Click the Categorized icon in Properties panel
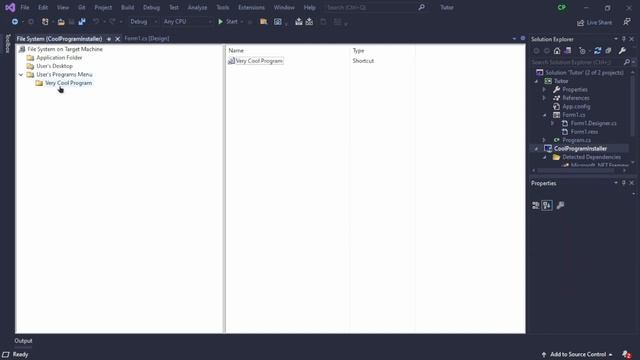This screenshot has width=640, height=360. pos(536,205)
